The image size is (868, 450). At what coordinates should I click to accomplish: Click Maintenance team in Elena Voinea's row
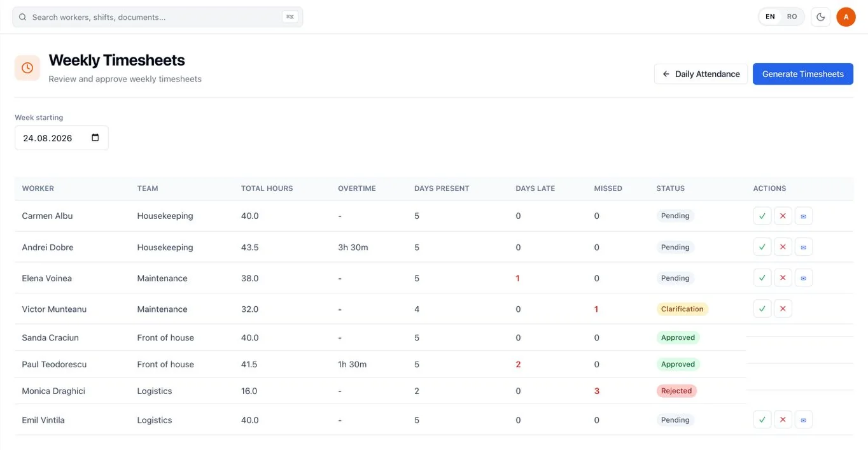point(162,278)
